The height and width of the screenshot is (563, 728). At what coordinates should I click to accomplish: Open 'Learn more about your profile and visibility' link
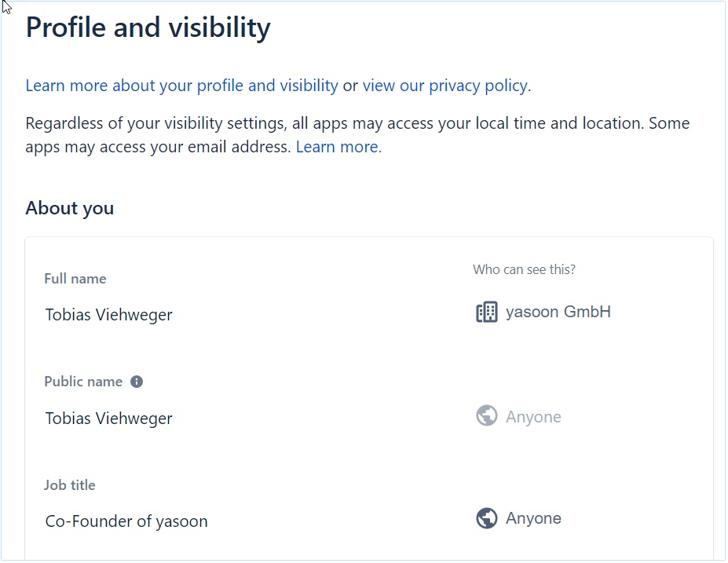181,86
